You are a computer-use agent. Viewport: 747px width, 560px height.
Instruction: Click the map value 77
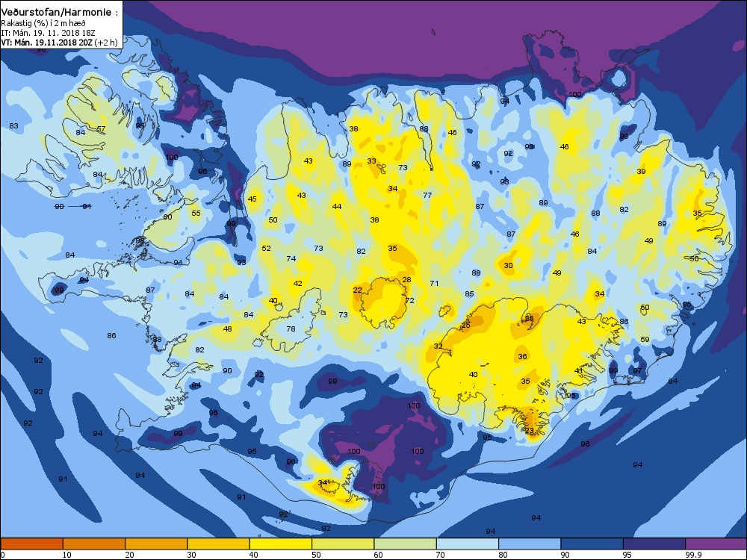point(427,195)
